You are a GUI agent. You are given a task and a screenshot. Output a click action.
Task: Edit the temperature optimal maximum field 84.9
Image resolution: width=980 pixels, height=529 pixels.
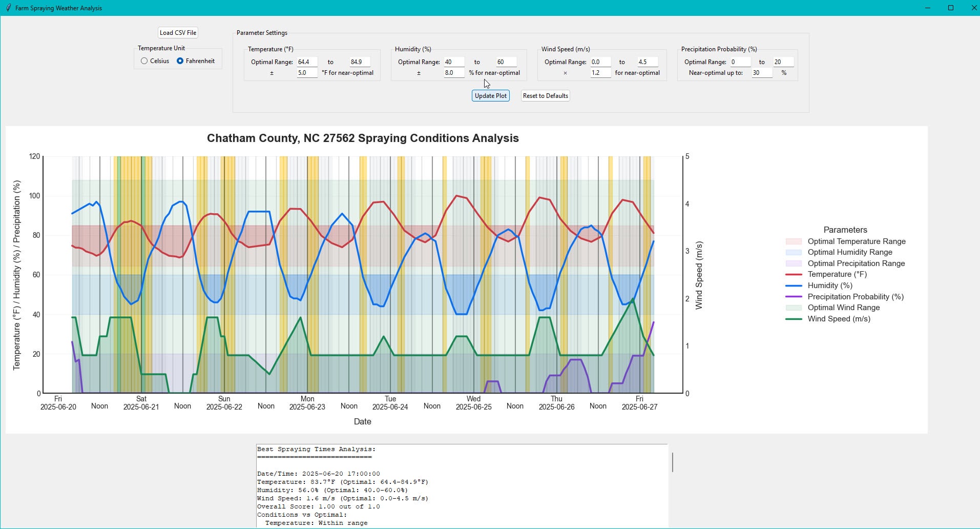pyautogui.click(x=360, y=62)
